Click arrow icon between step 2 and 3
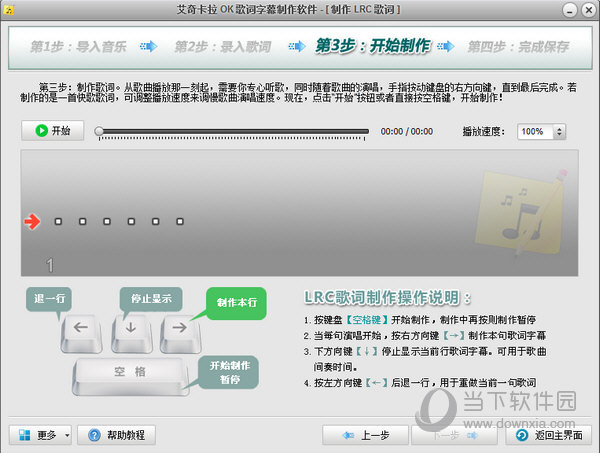 [x=297, y=47]
